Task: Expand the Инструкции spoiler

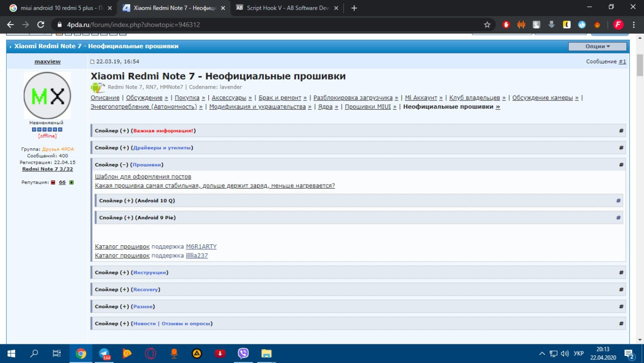Action: coord(359,273)
